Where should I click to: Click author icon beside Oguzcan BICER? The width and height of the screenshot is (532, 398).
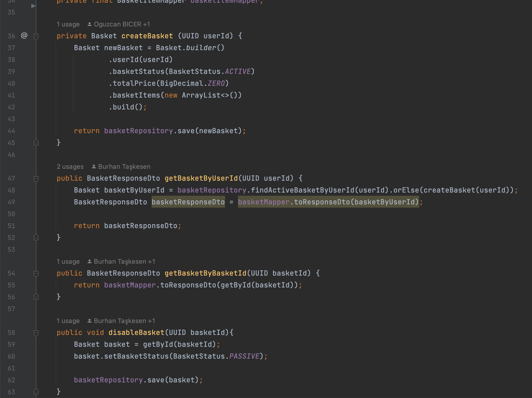coord(90,24)
